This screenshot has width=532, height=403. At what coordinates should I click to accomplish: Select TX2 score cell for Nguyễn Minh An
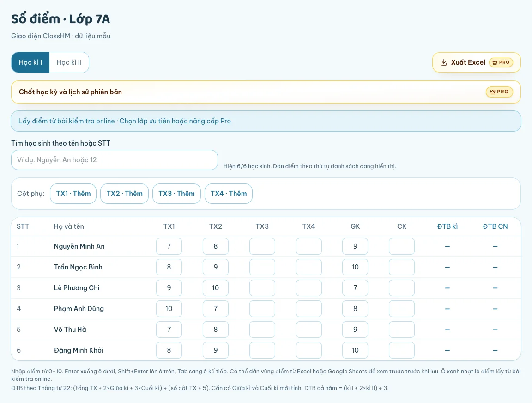216,246
